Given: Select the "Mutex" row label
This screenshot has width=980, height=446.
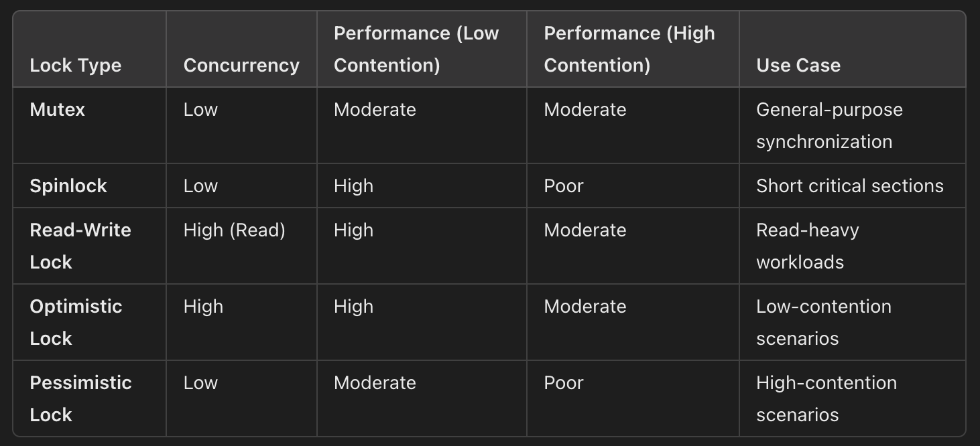Looking at the screenshot, I should coord(57,110).
